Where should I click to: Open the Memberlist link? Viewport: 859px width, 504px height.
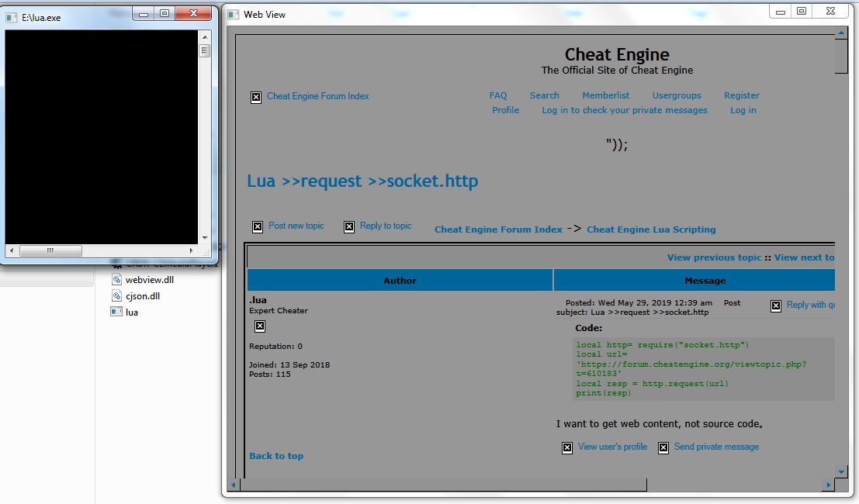click(x=605, y=95)
